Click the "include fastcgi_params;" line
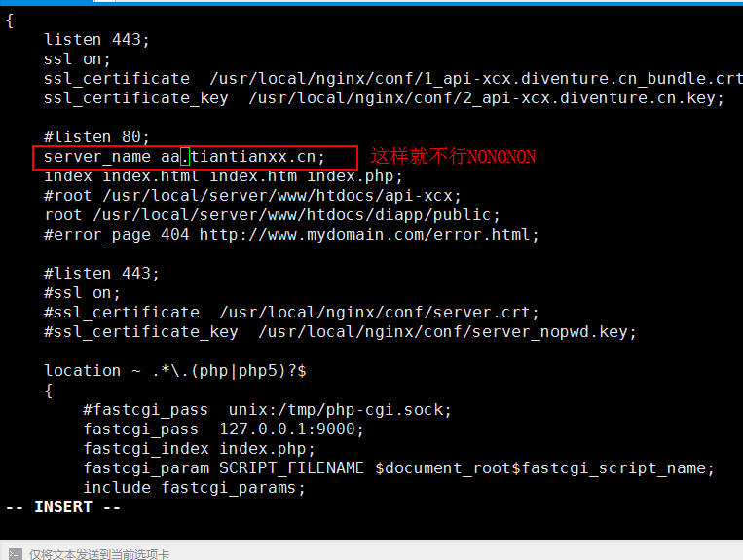Viewport: 743px width, 560px height. (x=195, y=488)
